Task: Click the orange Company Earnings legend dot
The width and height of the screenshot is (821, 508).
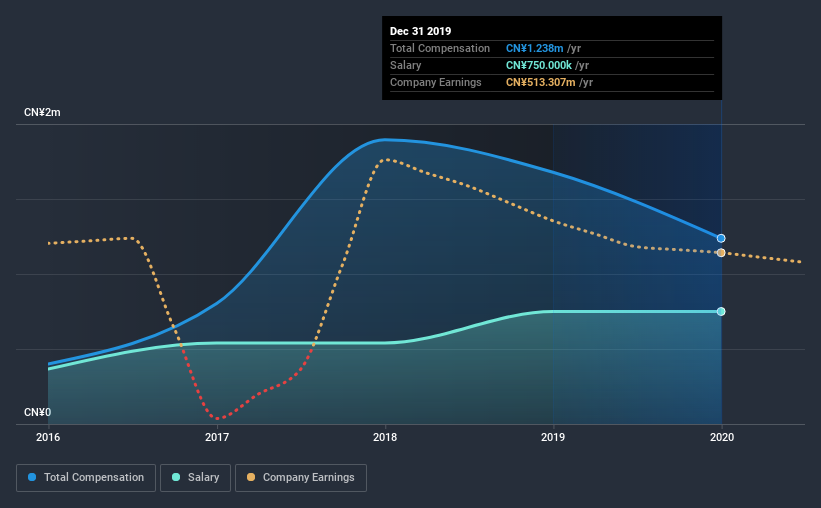Action: 251,477
